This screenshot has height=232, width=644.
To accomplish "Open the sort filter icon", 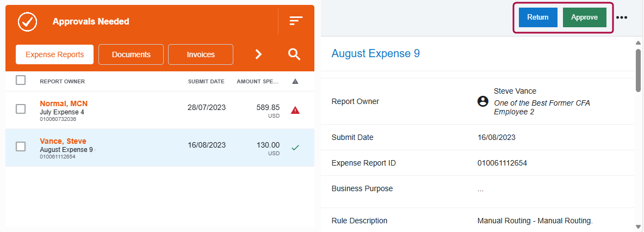I will [x=295, y=21].
